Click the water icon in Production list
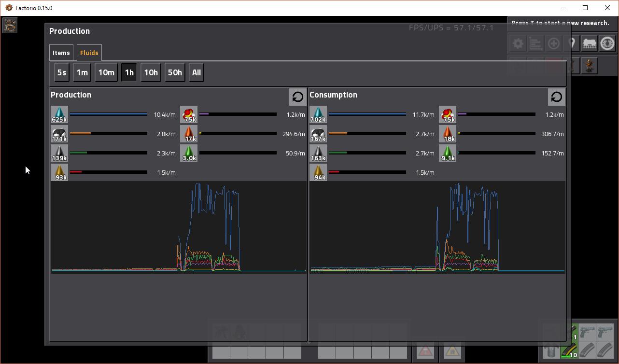619x364 pixels. coord(59,114)
